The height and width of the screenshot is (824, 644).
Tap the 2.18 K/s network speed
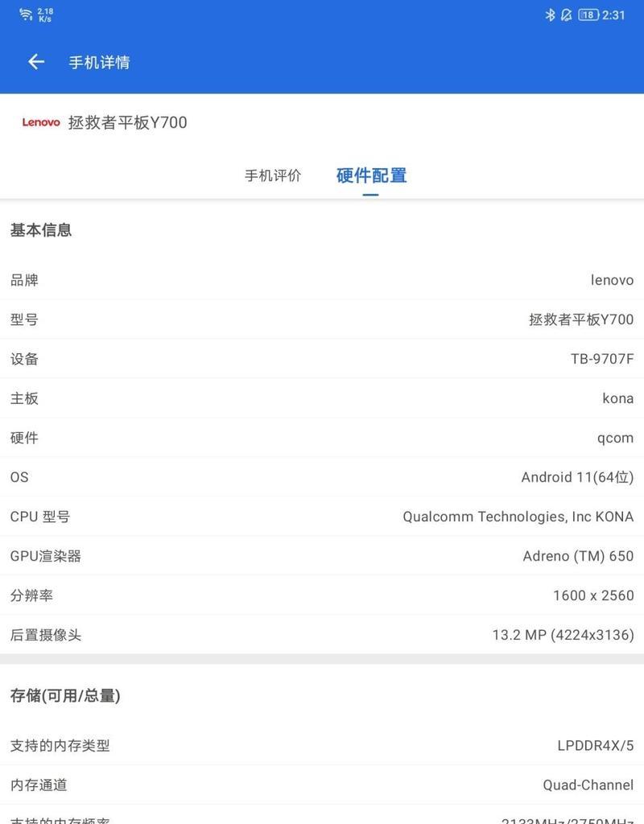[x=45, y=14]
